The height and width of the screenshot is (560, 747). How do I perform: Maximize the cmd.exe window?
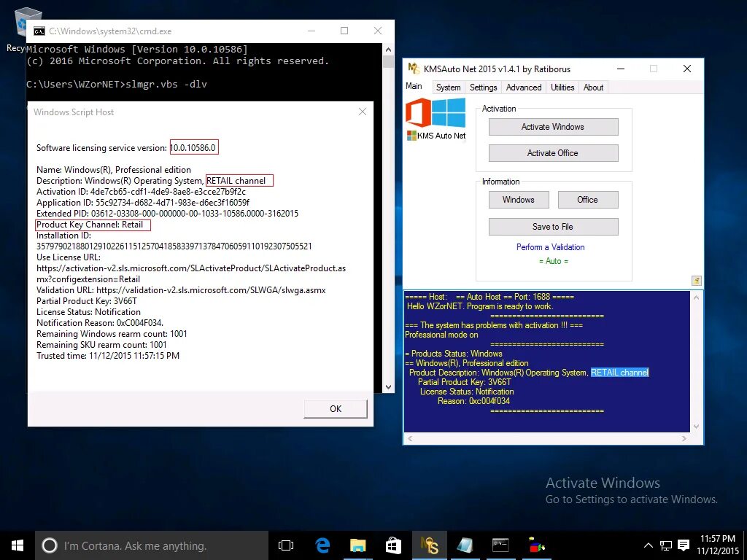click(x=344, y=31)
